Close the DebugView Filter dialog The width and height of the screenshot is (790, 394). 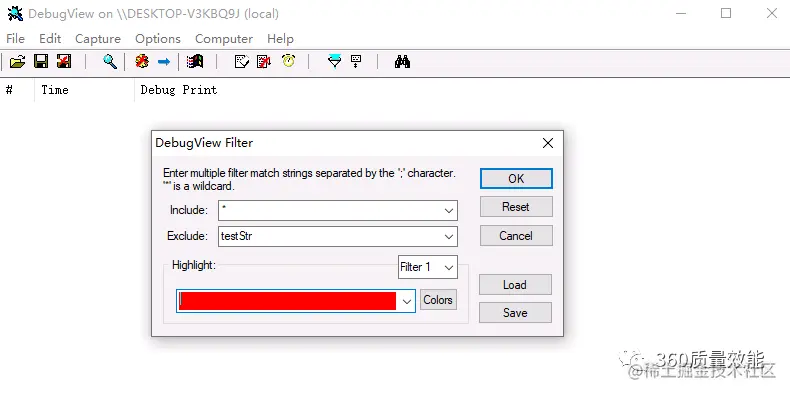[548, 143]
